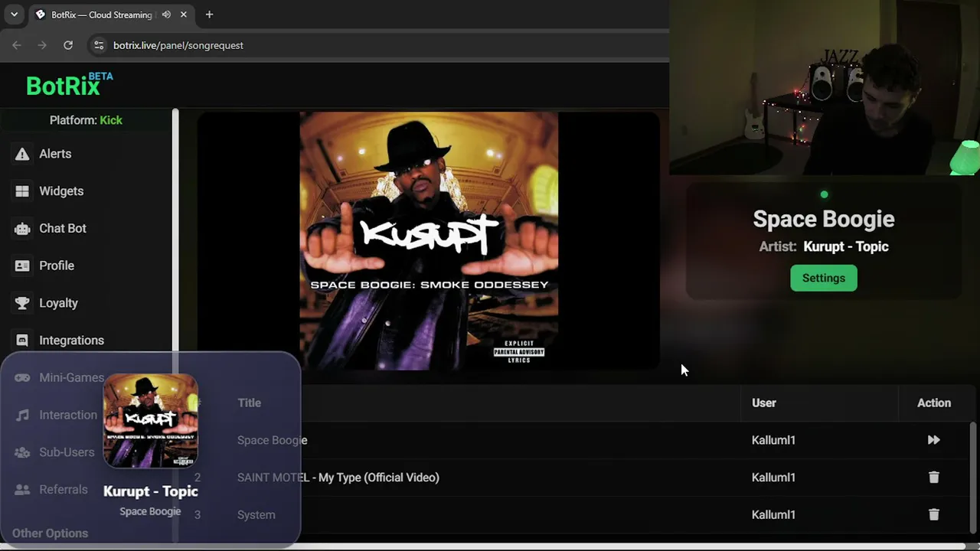980x551 pixels.
Task: Open the Chat Bot section
Action: 63,228
